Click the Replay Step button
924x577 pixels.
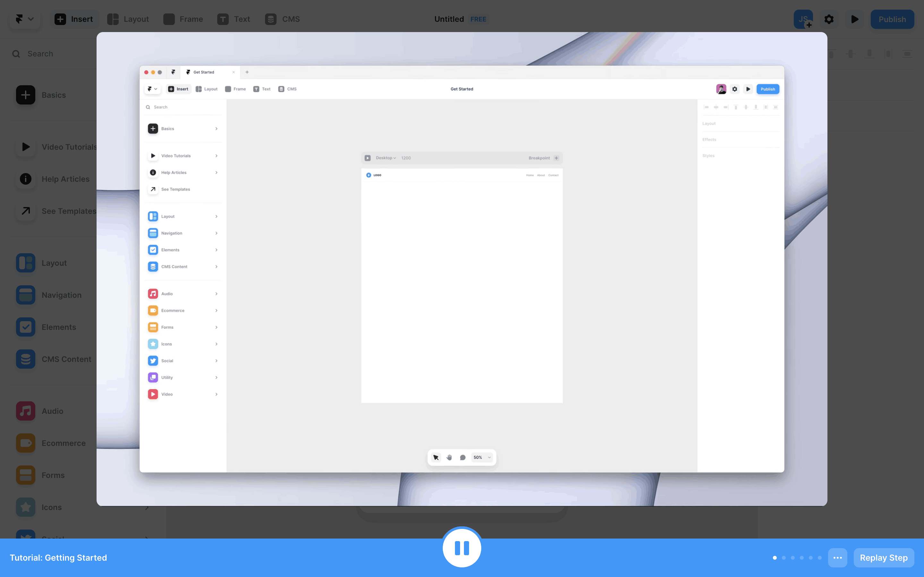point(883,557)
